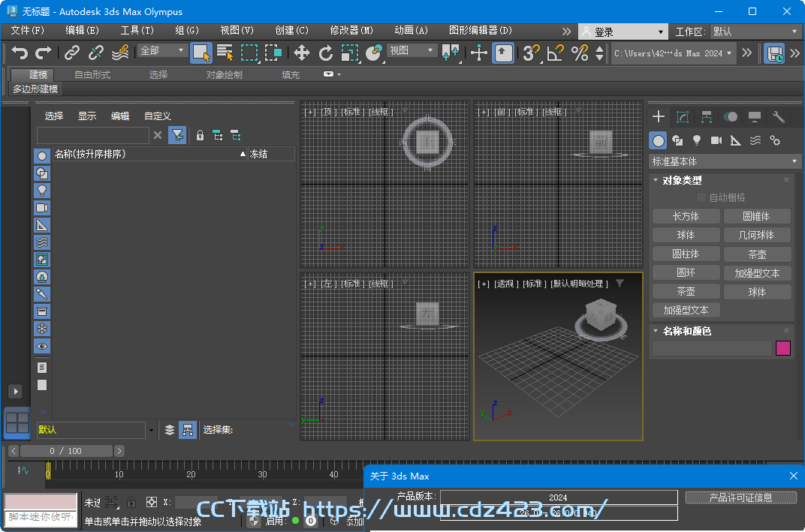This screenshot has height=532, width=805.
Task: Toggle Window/Crossing selection mode
Action: [x=273, y=53]
